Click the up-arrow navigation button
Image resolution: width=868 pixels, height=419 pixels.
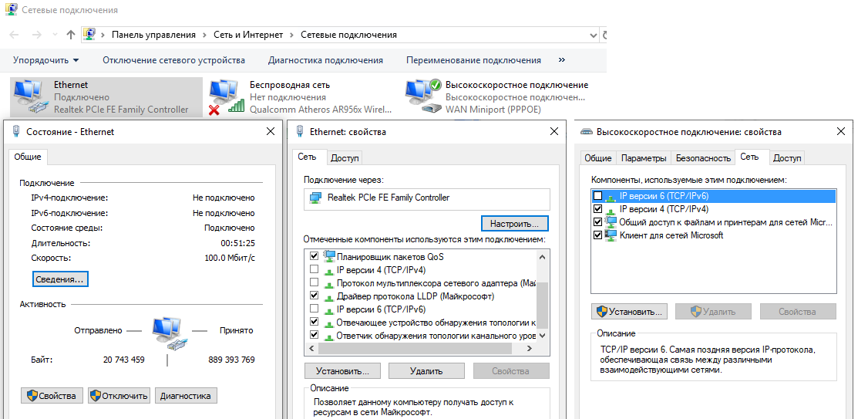click(x=70, y=35)
